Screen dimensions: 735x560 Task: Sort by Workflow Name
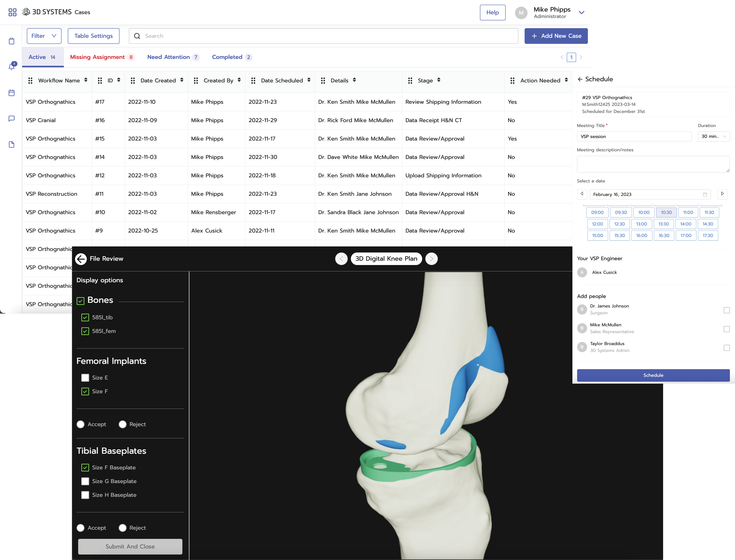pos(86,80)
